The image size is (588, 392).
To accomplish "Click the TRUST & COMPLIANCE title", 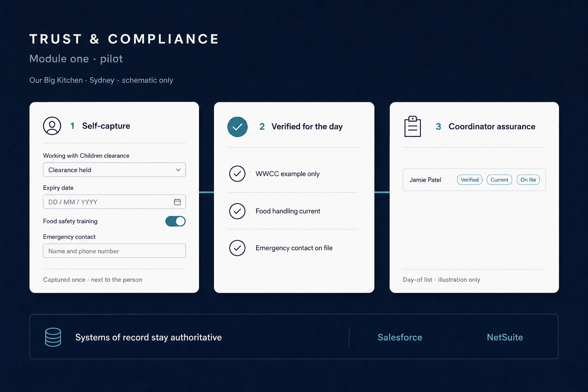I will tap(124, 39).
